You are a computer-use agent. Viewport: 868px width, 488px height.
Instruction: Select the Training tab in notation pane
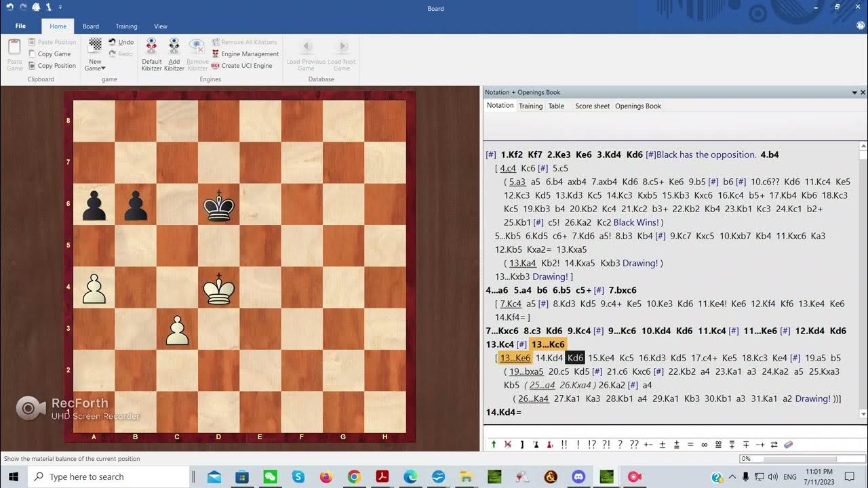coord(530,106)
